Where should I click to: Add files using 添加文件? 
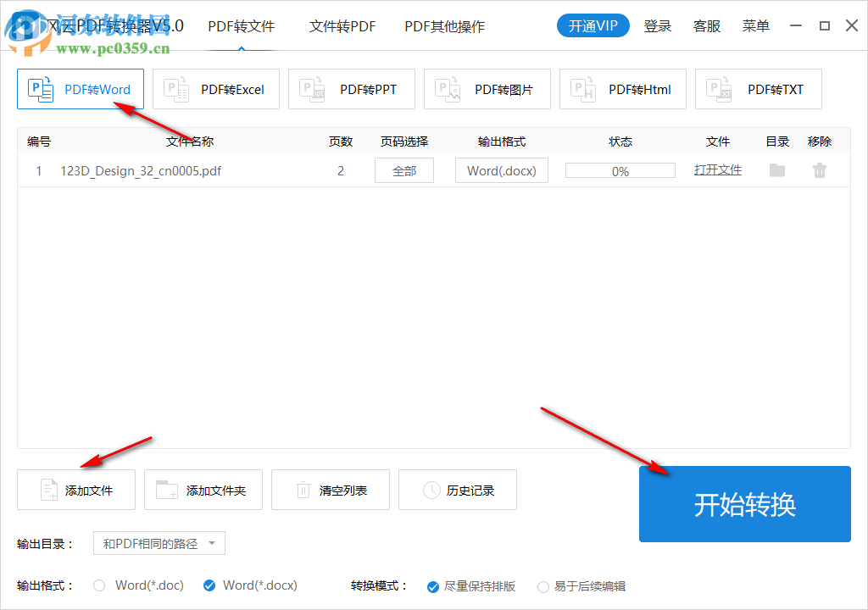(76, 490)
